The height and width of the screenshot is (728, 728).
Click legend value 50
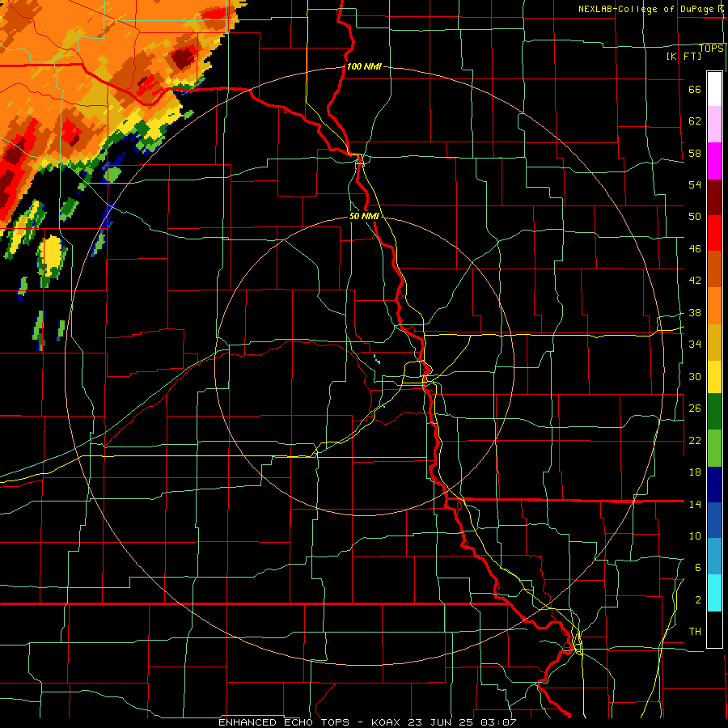[695, 216]
